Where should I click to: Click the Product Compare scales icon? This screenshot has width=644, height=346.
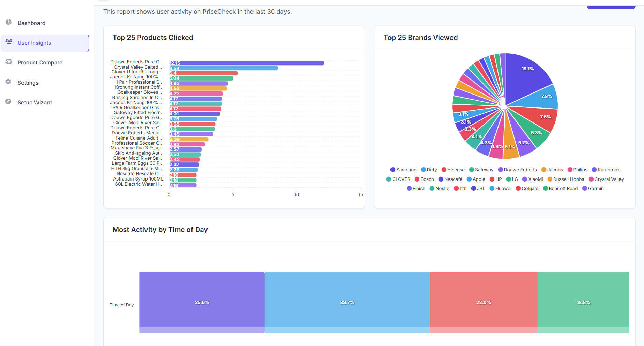coord(9,62)
